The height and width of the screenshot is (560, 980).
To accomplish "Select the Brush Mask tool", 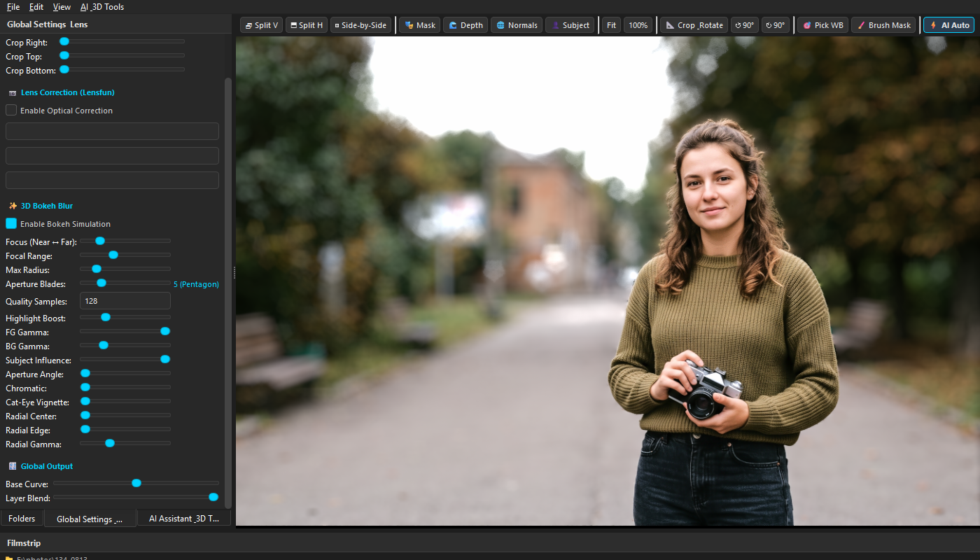I will tap(884, 25).
